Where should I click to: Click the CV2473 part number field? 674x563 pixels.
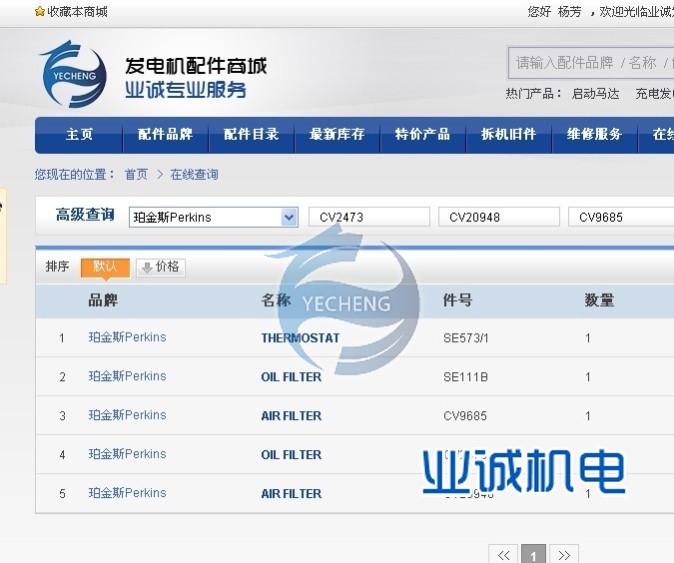(369, 217)
